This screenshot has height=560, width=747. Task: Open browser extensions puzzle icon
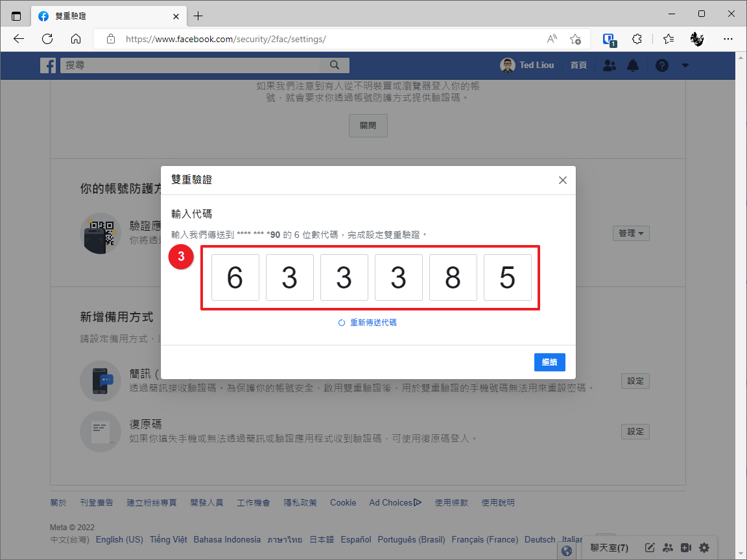click(637, 39)
